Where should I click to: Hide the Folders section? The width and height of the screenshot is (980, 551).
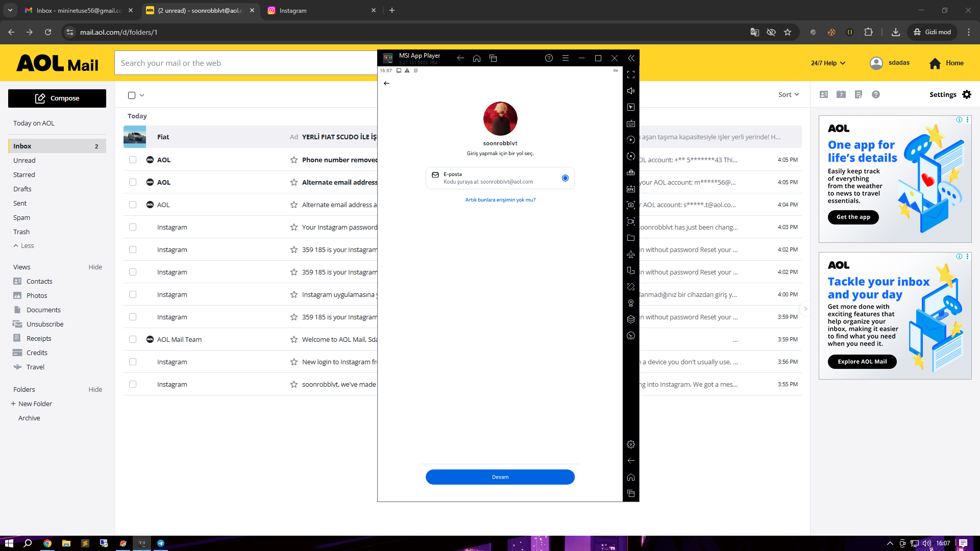95,389
